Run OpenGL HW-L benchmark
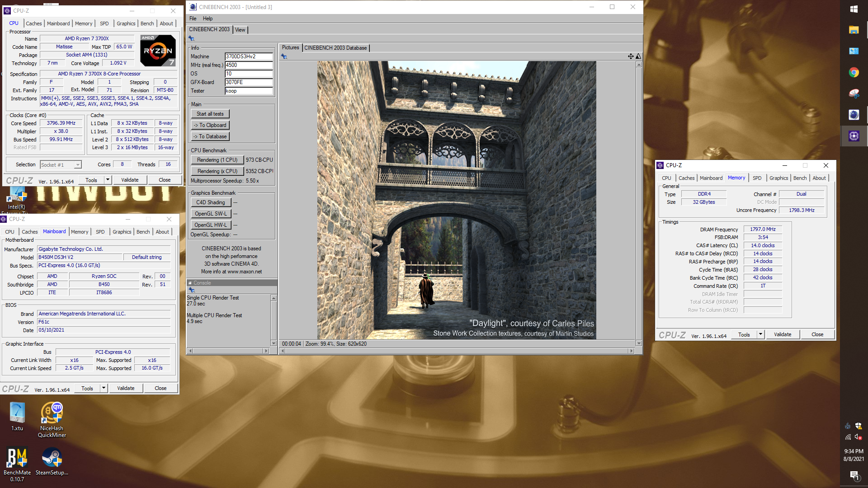868x488 pixels. (211, 225)
